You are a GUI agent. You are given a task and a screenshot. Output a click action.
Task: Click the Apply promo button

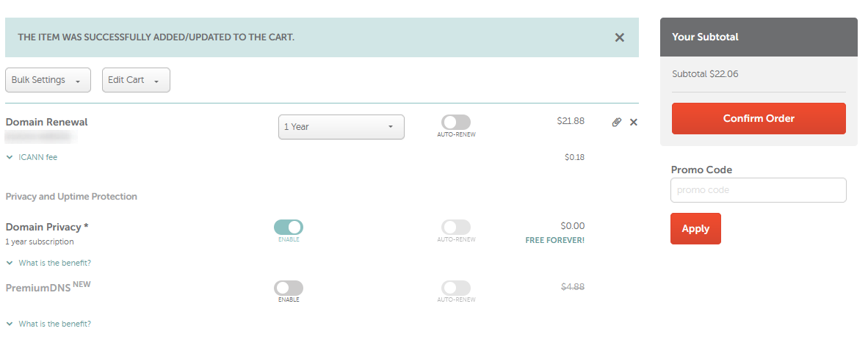[x=695, y=229]
